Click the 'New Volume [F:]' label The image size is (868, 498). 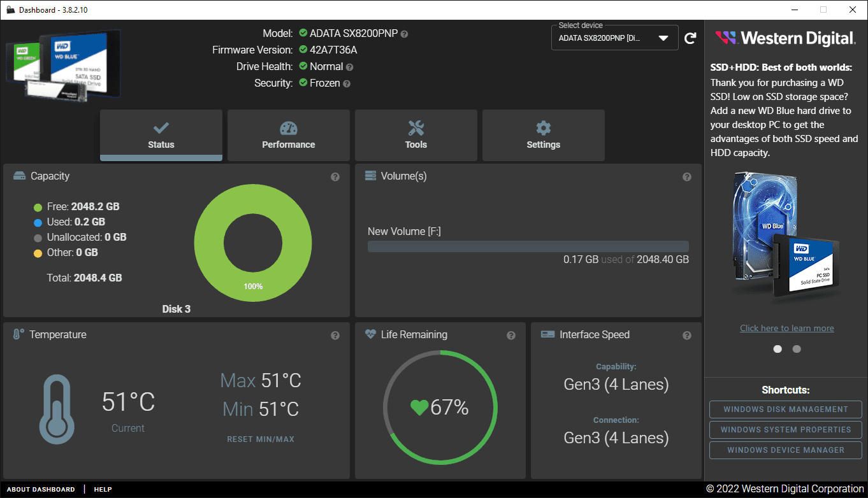[x=404, y=232]
